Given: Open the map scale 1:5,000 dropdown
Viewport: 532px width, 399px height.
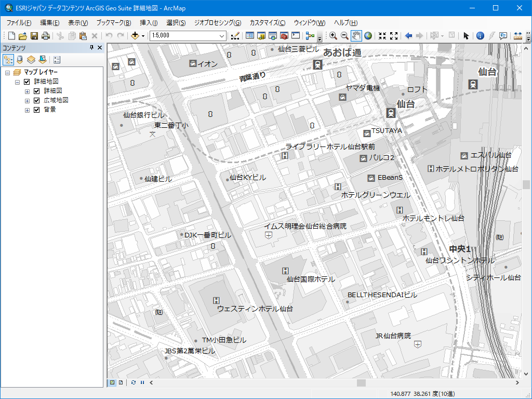Looking at the screenshot, I should tap(221, 36).
